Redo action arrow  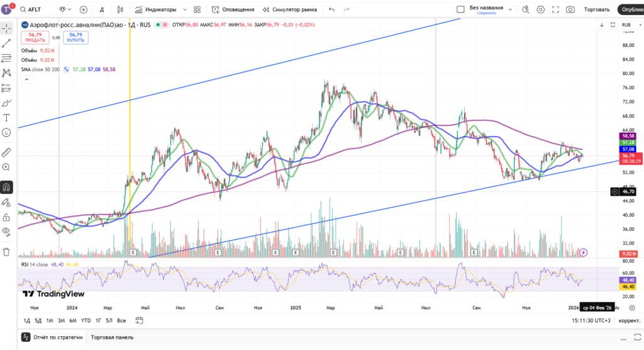point(347,9)
